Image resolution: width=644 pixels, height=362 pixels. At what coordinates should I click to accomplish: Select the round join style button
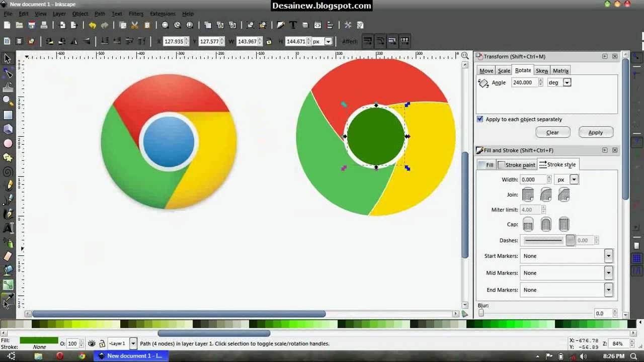pyautogui.click(x=546, y=195)
